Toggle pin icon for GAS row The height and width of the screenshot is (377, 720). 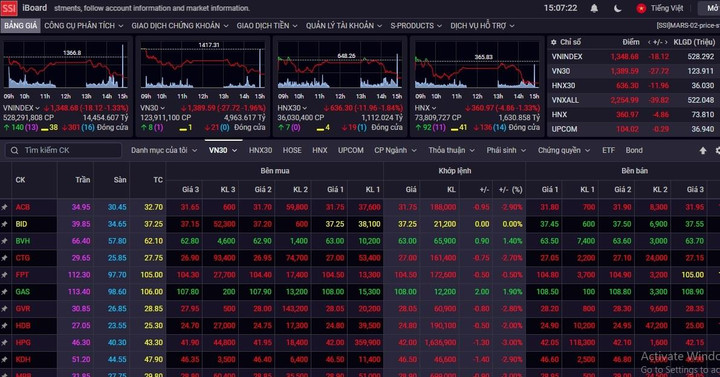(x=5, y=292)
